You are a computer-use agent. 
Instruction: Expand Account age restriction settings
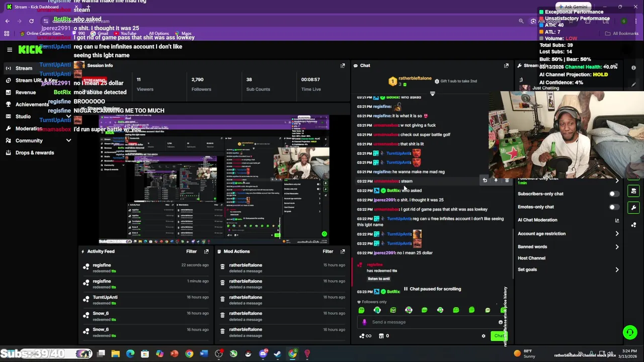pyautogui.click(x=617, y=233)
